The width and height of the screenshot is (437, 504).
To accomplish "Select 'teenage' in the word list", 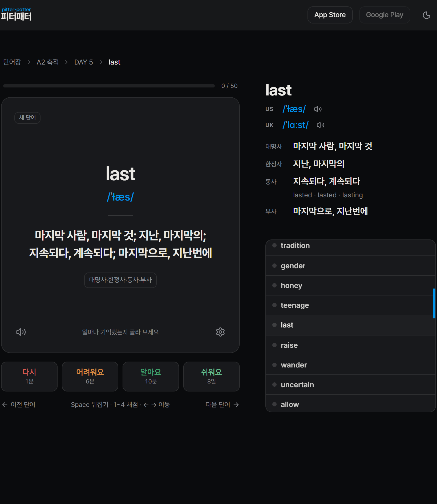I will point(350,305).
